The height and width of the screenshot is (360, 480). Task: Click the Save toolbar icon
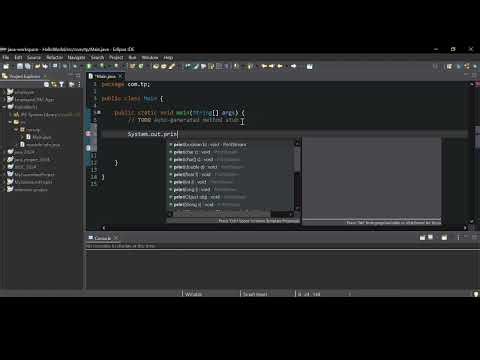click(x=20, y=66)
